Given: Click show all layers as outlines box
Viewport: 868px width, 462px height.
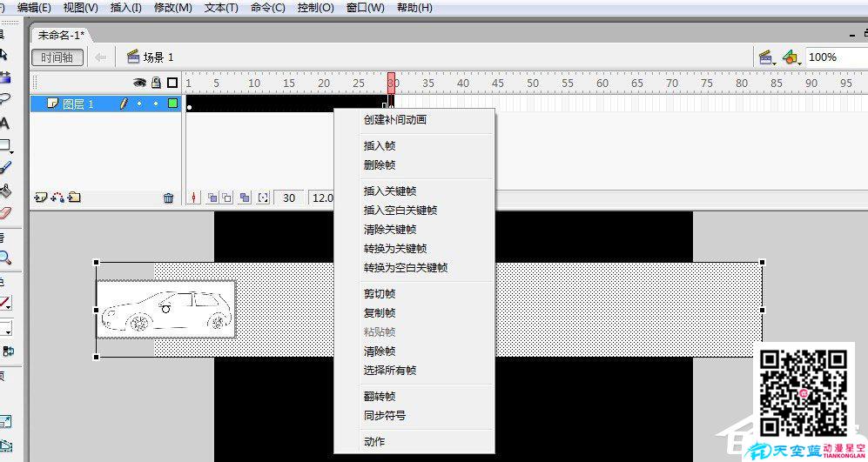Looking at the screenshot, I should [x=172, y=83].
